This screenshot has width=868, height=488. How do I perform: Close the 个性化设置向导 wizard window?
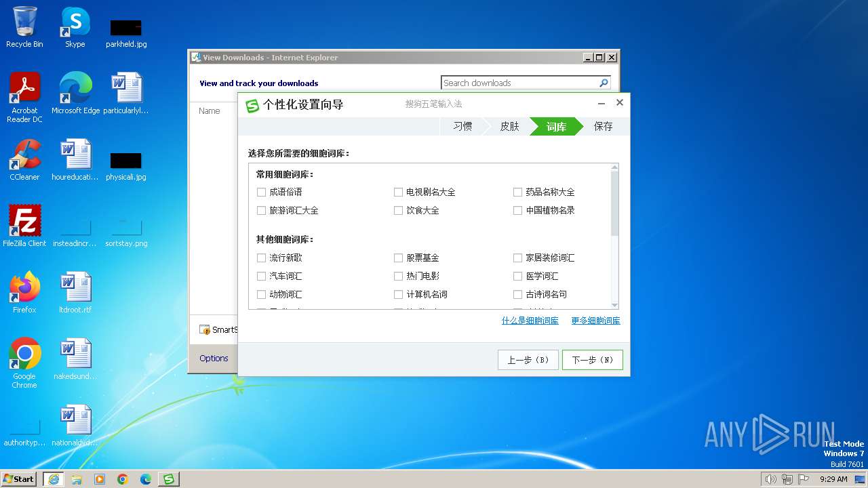pos(619,103)
